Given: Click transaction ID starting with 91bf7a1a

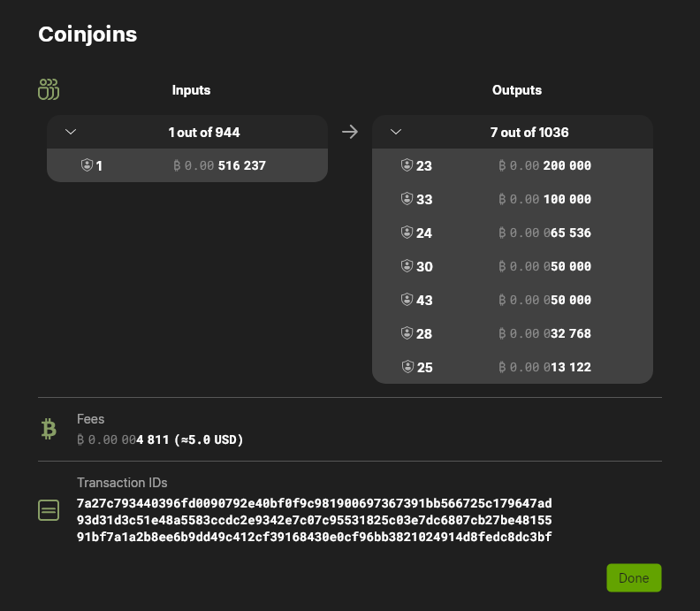Looking at the screenshot, I should (315, 537).
